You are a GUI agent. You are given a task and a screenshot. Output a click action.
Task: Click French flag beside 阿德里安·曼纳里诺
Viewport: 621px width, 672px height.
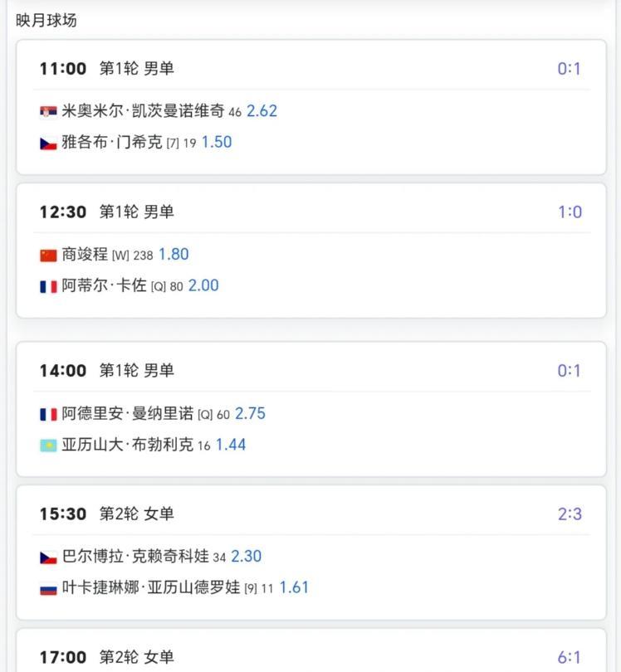pos(48,414)
